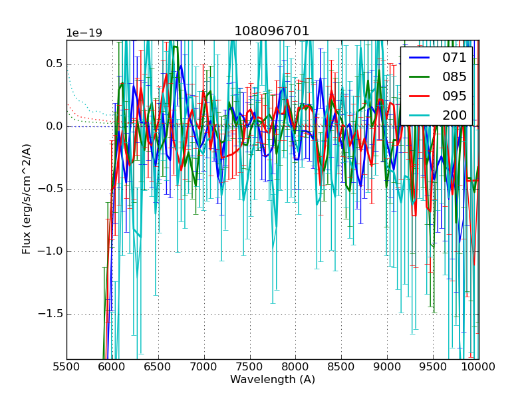The width and height of the screenshot is (532, 399).
Task: Click the 1e-19 exponent label
Action: (x=84, y=33)
